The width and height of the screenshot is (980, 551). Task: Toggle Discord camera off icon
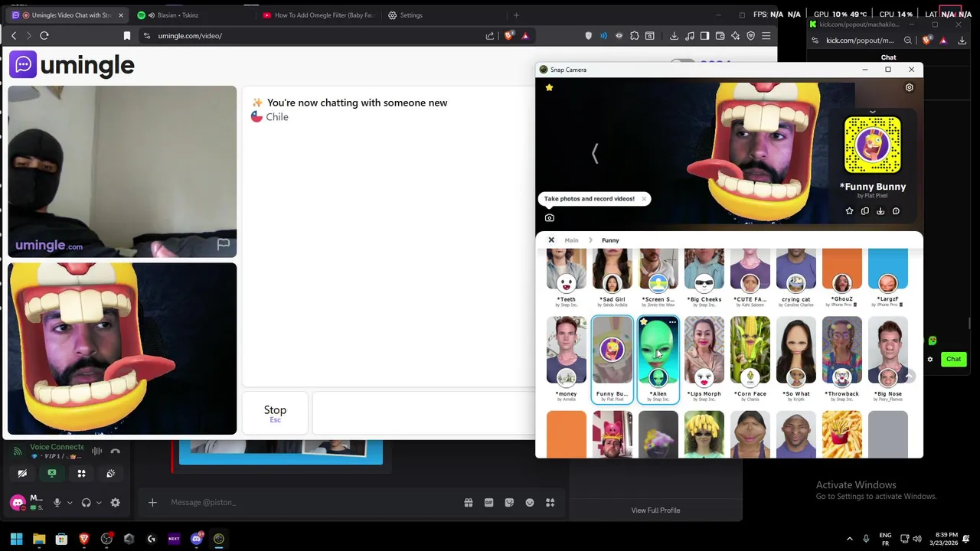(22, 474)
